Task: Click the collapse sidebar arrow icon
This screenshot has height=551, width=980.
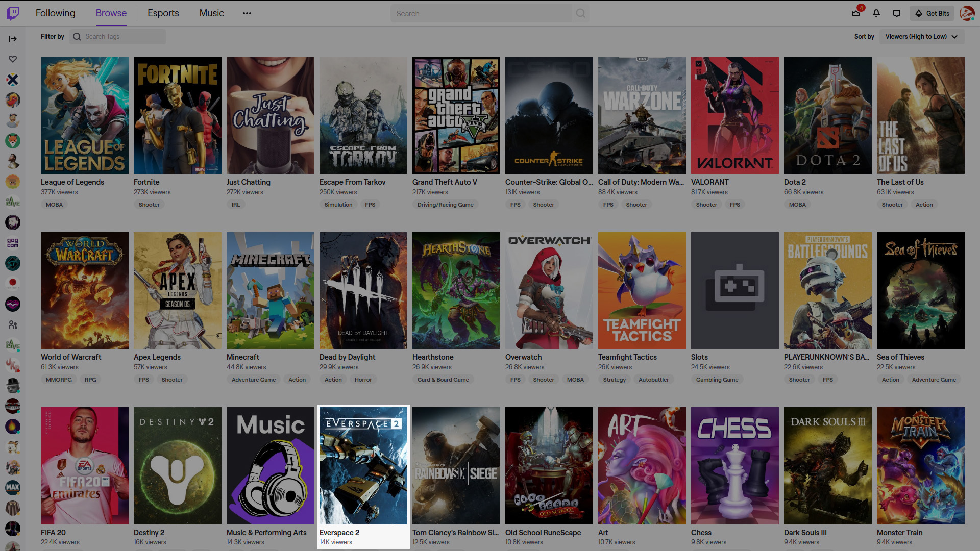Action: 13,38
